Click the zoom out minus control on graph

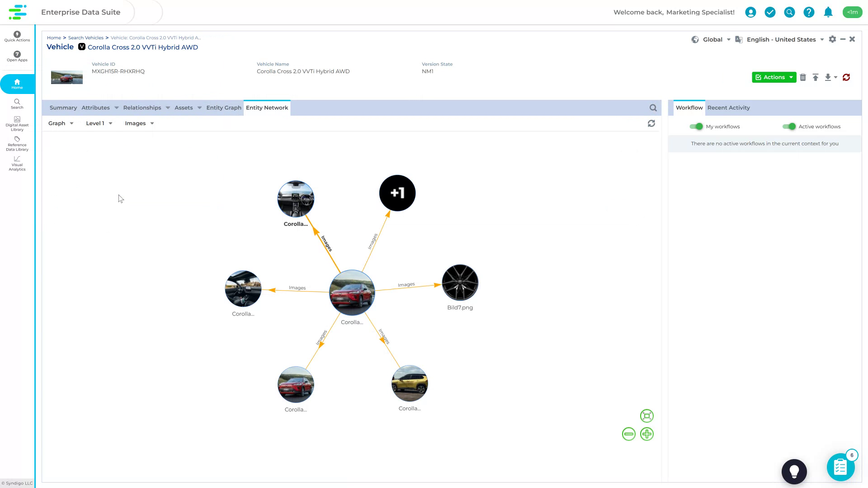pyautogui.click(x=629, y=434)
